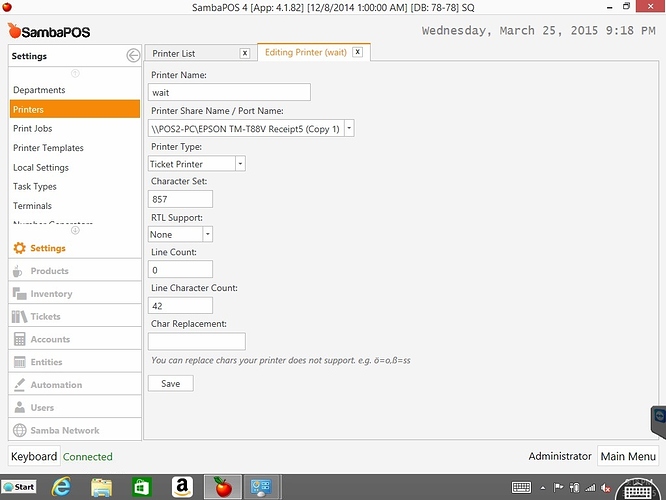The image size is (666, 500).
Task: Open touch keyboard icon in system tray
Action: click(x=521, y=488)
